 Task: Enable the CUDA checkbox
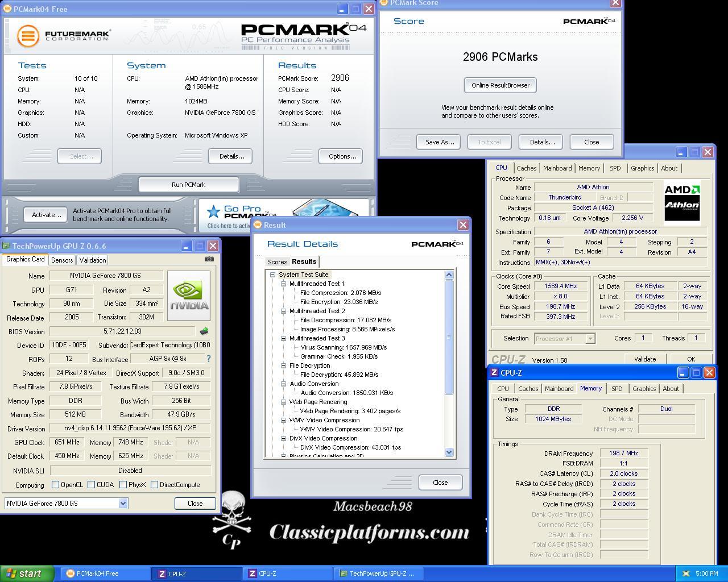(x=91, y=485)
